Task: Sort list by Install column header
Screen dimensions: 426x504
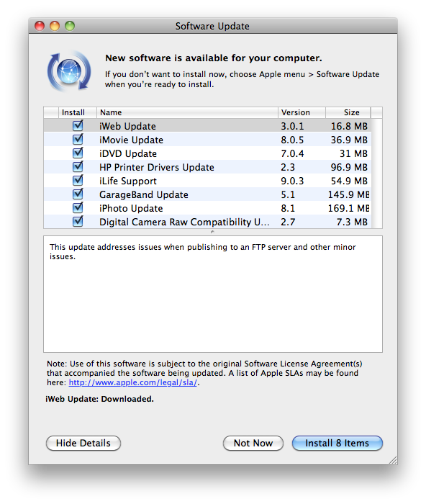Action: pyautogui.click(x=78, y=112)
